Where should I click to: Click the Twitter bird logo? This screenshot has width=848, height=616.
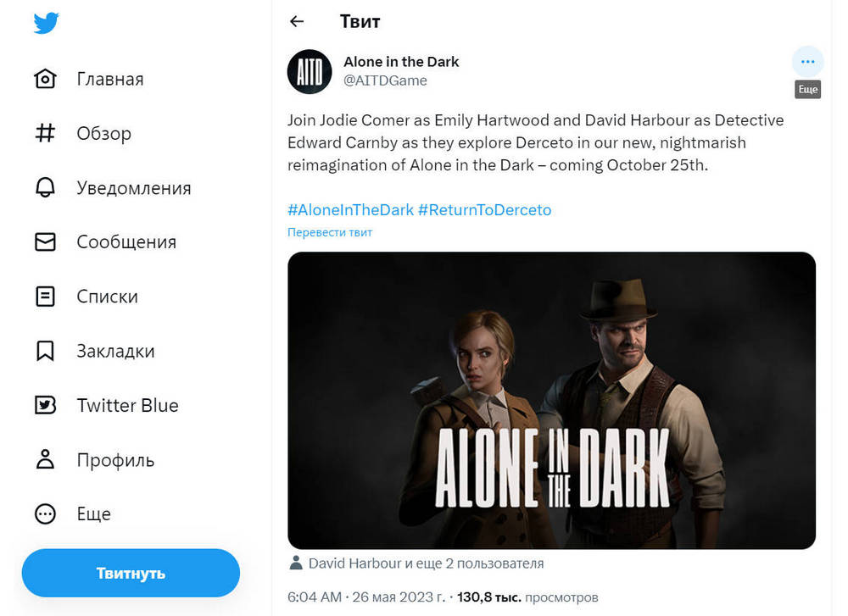pos(46,23)
